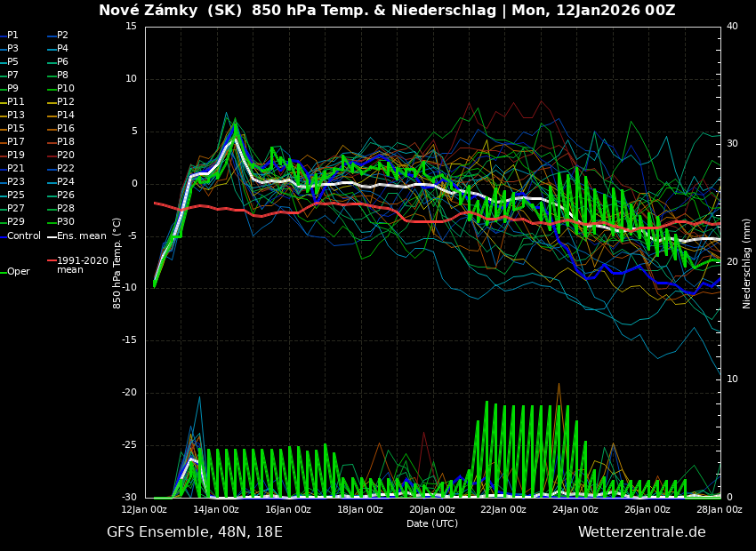Viewport: 756px width, 551px height.
Task: Click the red 1991-2020 mean line swatch
Action: 52,261
